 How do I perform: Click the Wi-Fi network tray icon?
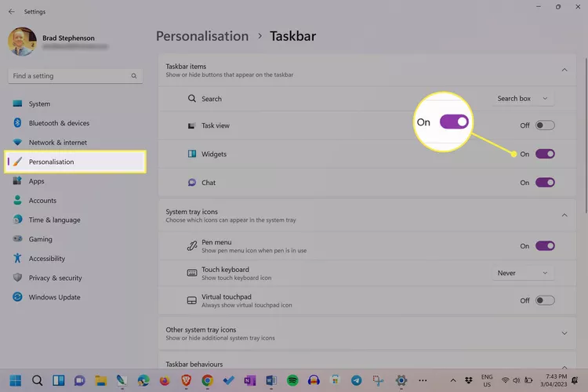tap(505, 380)
